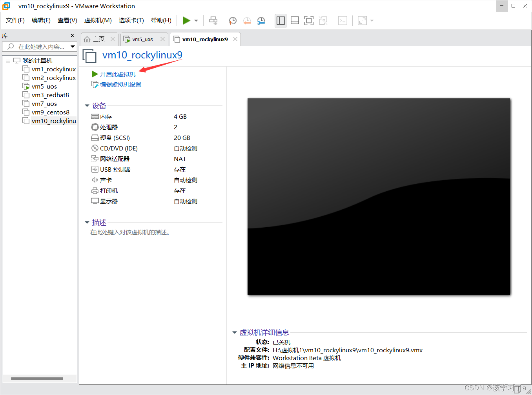Open the 帮助(H) menu
This screenshot has width=532, height=395.
click(x=161, y=20)
